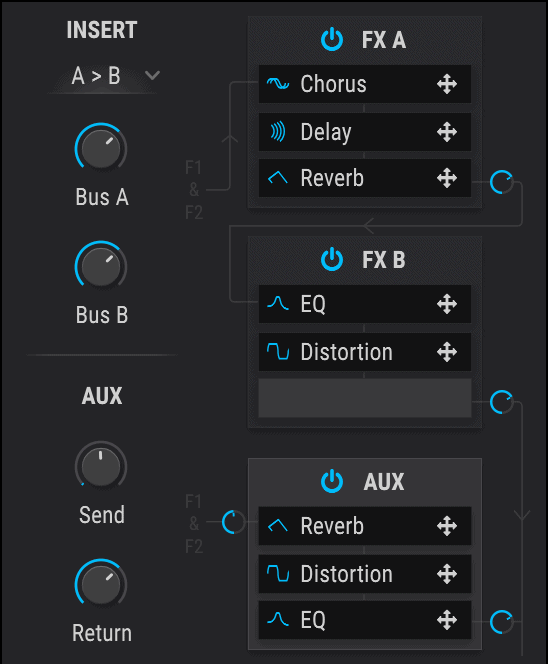Click the Send label
This screenshot has width=548, height=664.
[x=102, y=515]
